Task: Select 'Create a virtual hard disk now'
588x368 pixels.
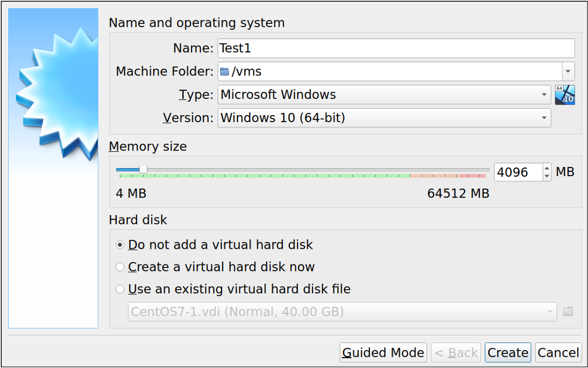Action: pyautogui.click(x=120, y=267)
